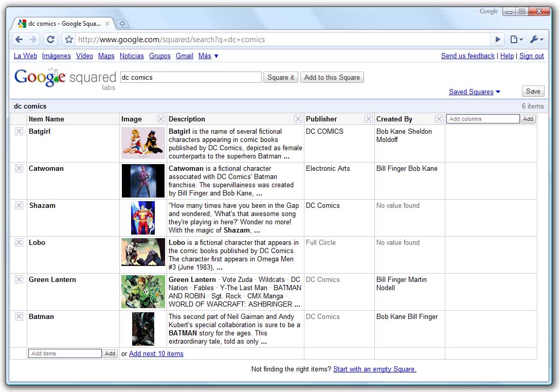
Task: Click Start with an empty Square link
Action: 375,369
